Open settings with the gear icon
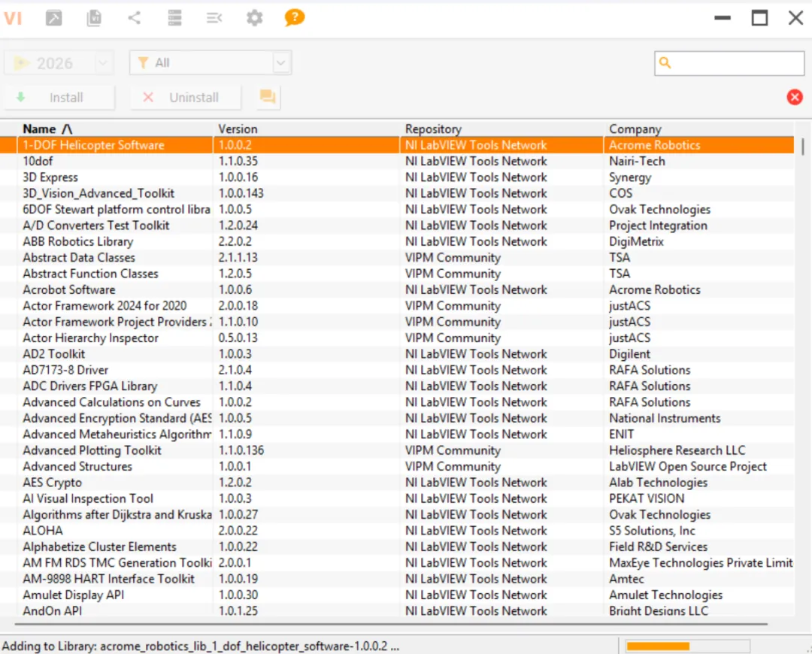 click(x=255, y=18)
